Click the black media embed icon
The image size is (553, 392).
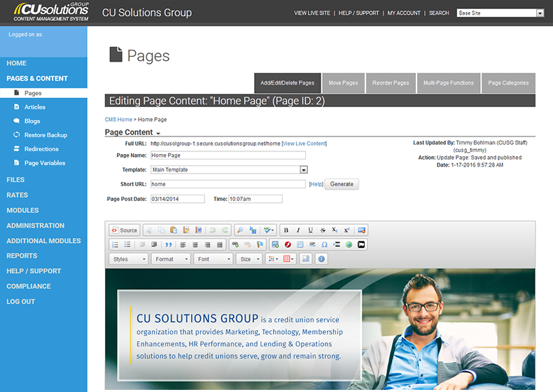(x=361, y=244)
